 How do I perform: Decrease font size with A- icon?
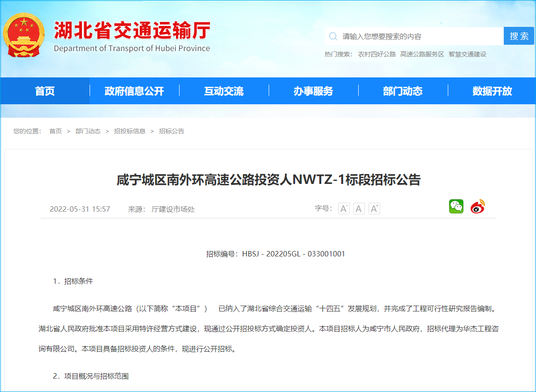click(343, 209)
